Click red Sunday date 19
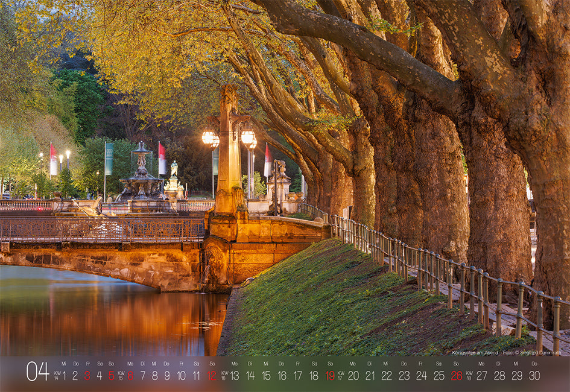This screenshot has height=392, width=570. click(x=330, y=375)
